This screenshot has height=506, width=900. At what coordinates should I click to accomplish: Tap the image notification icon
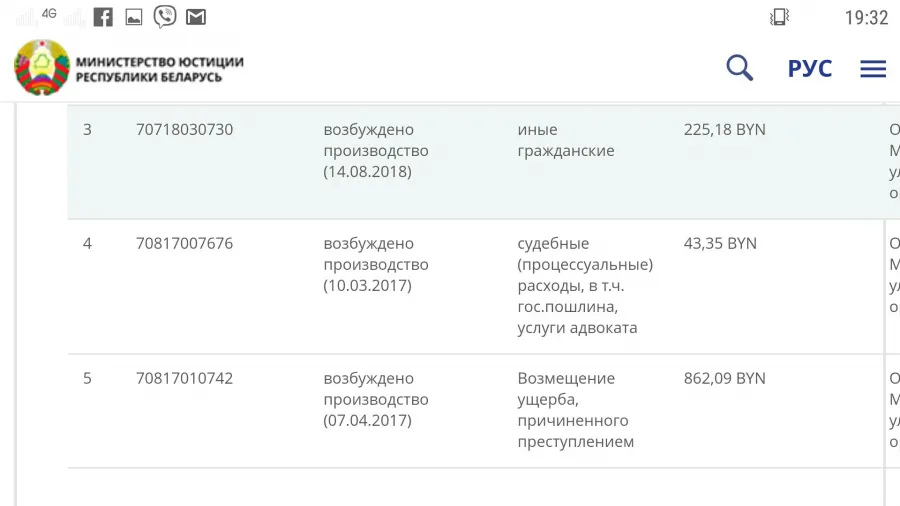tap(134, 18)
